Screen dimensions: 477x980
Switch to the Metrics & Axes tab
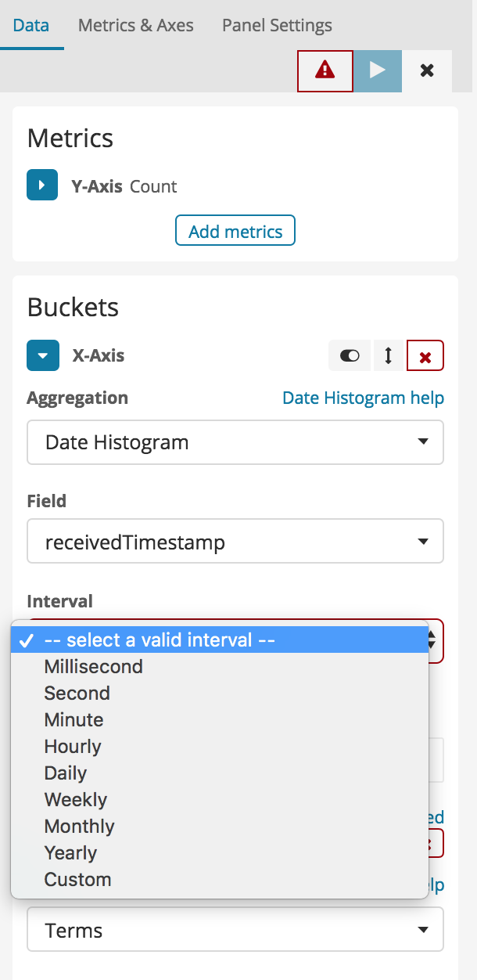pos(134,25)
